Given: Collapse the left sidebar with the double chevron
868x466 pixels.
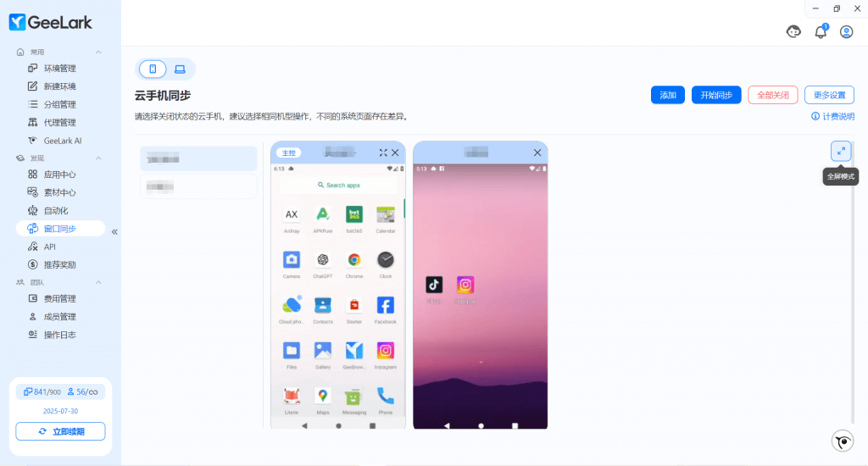Looking at the screenshot, I should pyautogui.click(x=114, y=231).
